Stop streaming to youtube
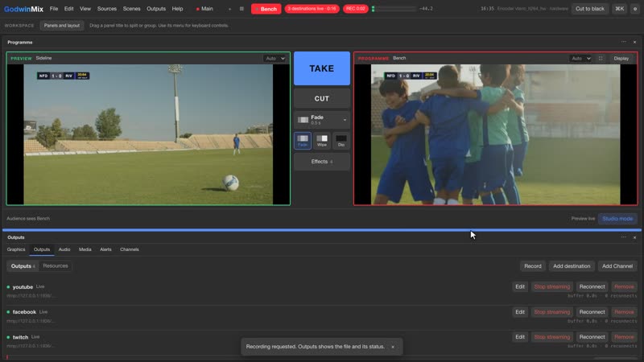 point(552,286)
